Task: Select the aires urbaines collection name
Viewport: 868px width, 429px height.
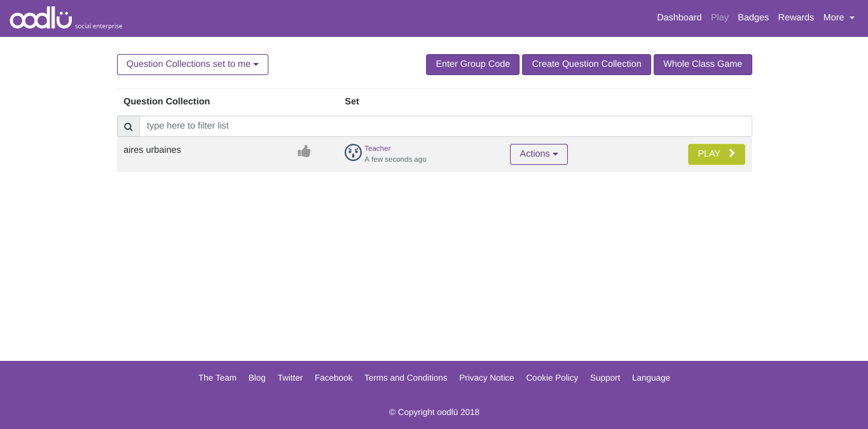Action: coord(152,150)
